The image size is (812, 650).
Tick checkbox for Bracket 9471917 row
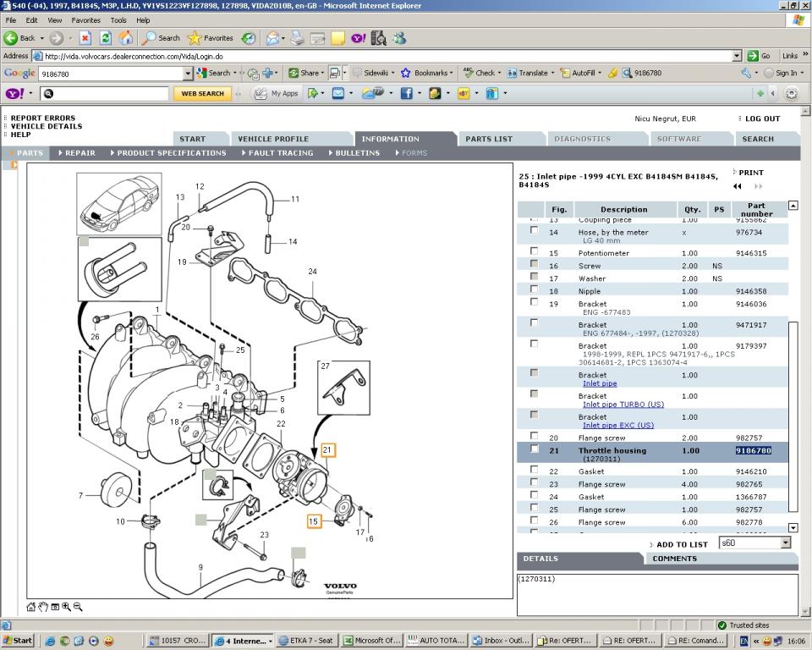pyautogui.click(x=534, y=323)
